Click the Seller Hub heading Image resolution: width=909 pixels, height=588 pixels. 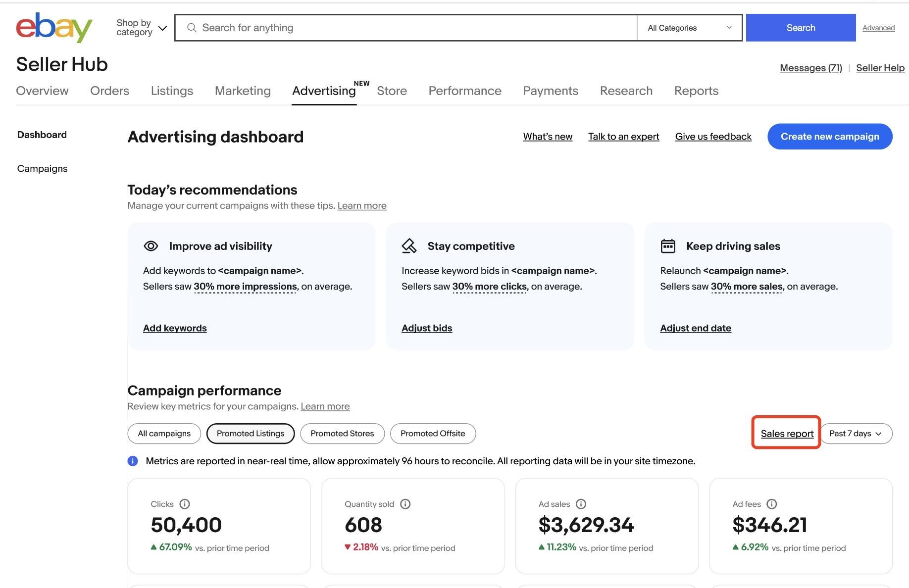click(x=62, y=64)
